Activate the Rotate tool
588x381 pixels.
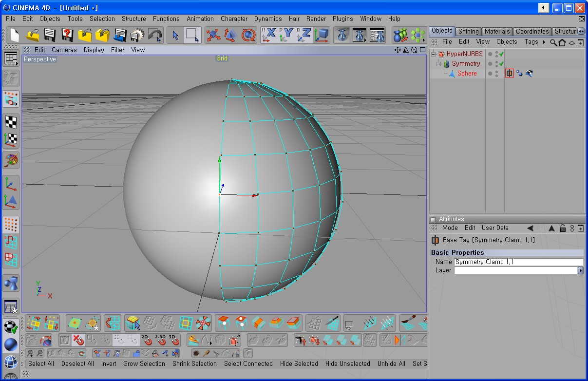(249, 35)
